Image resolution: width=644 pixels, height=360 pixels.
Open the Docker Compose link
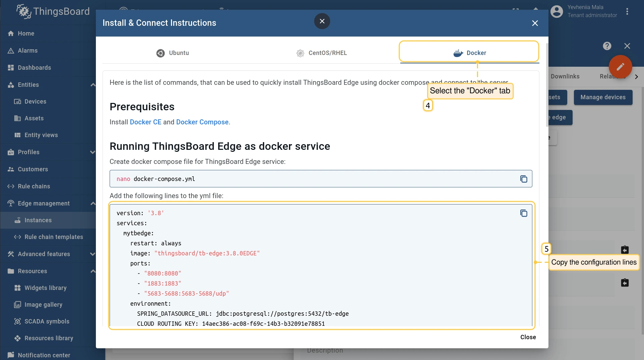202,122
